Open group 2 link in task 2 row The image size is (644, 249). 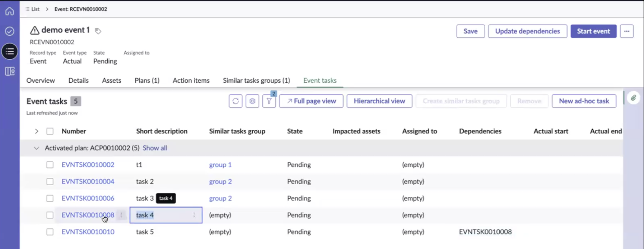[220, 182]
